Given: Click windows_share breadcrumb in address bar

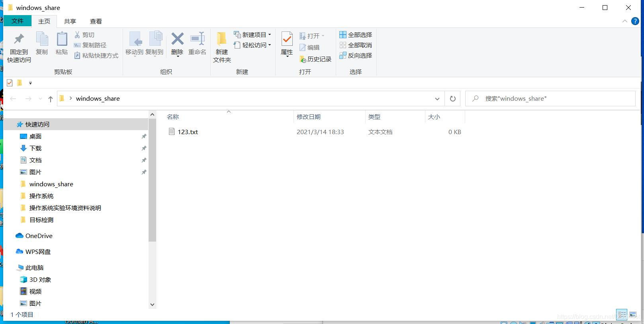Looking at the screenshot, I should tap(98, 99).
